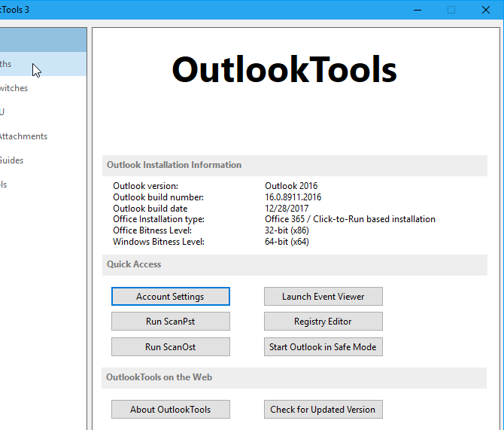The height and width of the screenshot is (430, 504).
Task: Select the highlighted top sidebar item
Action: (x=43, y=40)
